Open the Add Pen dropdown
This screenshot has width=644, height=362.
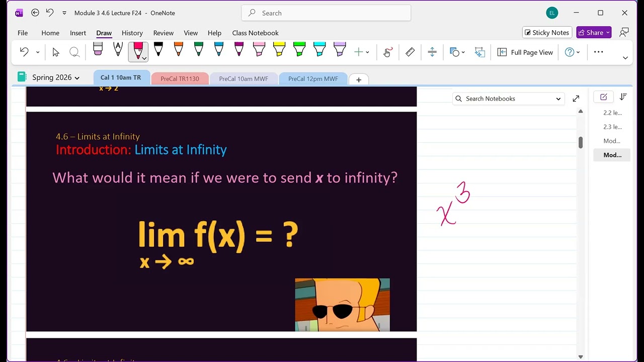pyautogui.click(x=362, y=52)
